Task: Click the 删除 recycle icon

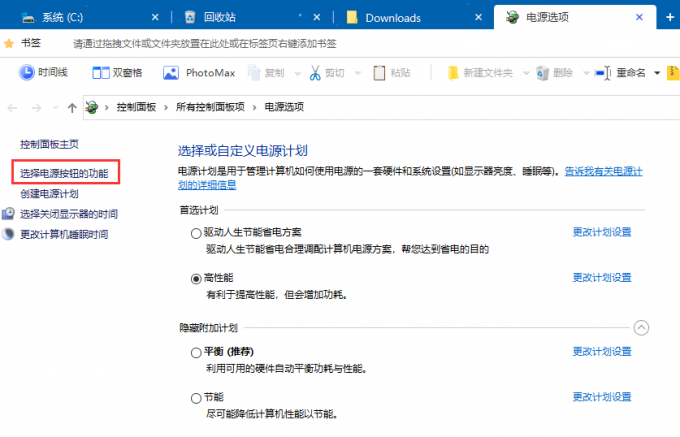Action: click(x=543, y=73)
